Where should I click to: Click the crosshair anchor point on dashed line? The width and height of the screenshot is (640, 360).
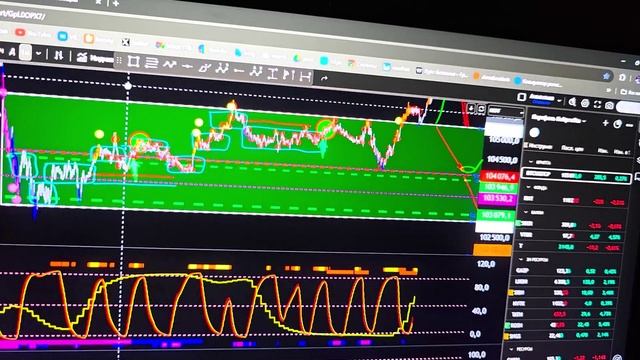[128, 86]
